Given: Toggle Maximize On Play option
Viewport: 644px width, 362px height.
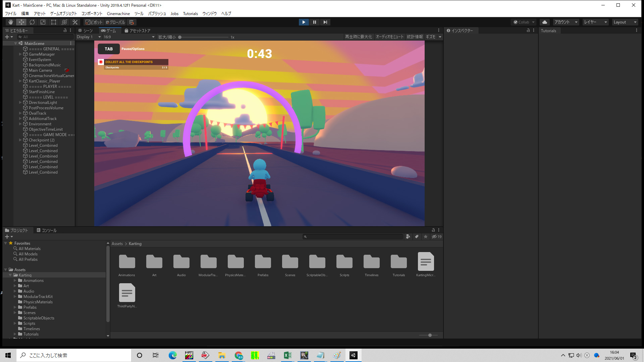Looking at the screenshot, I should [x=359, y=37].
